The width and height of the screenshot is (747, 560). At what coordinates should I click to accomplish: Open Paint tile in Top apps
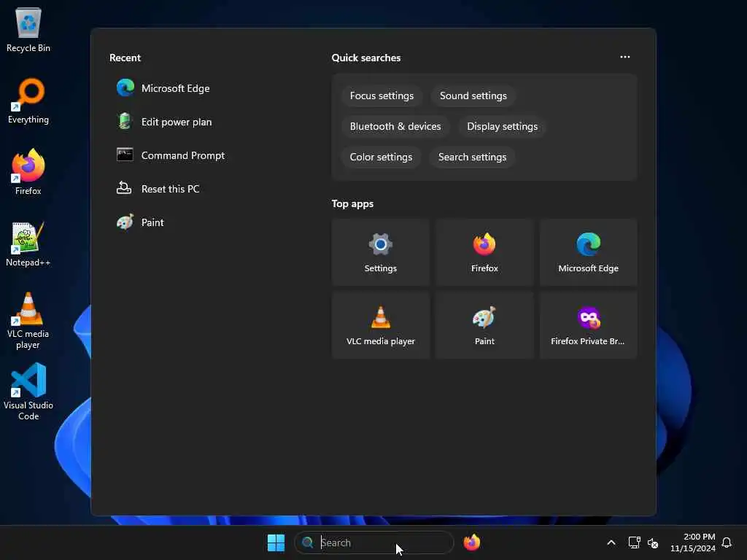pos(484,325)
